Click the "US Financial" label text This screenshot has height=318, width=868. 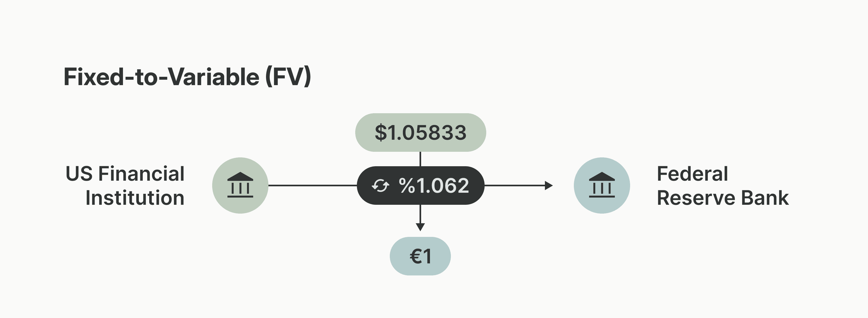(x=125, y=174)
